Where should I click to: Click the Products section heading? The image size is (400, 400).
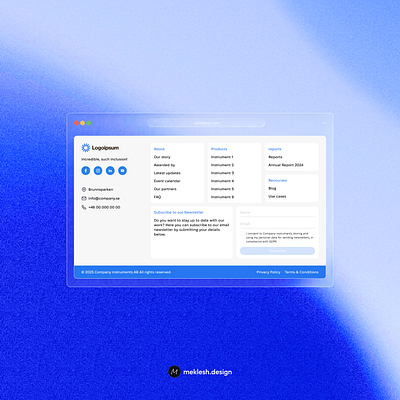click(219, 149)
